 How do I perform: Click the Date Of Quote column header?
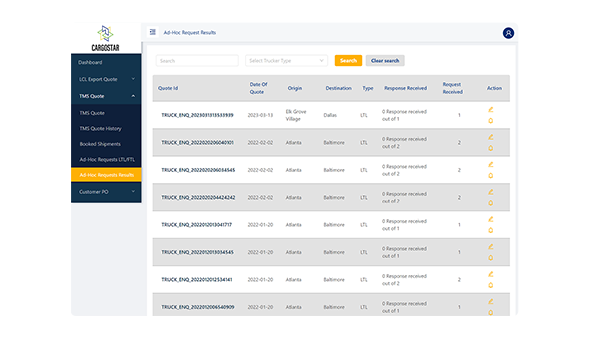pyautogui.click(x=259, y=88)
